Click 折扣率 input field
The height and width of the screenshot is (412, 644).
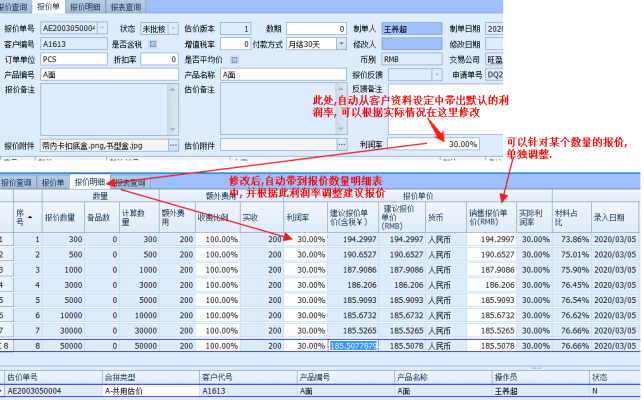[x=159, y=59]
